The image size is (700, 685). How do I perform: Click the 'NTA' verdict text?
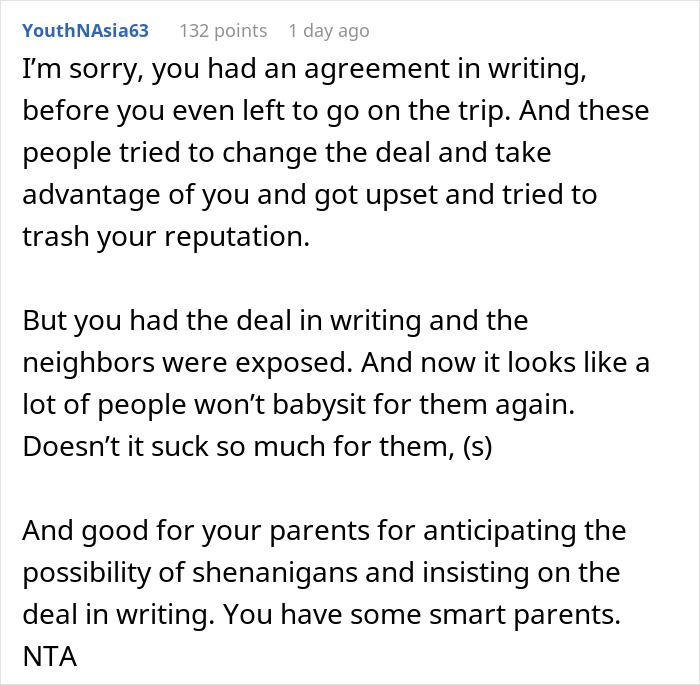tap(48, 655)
